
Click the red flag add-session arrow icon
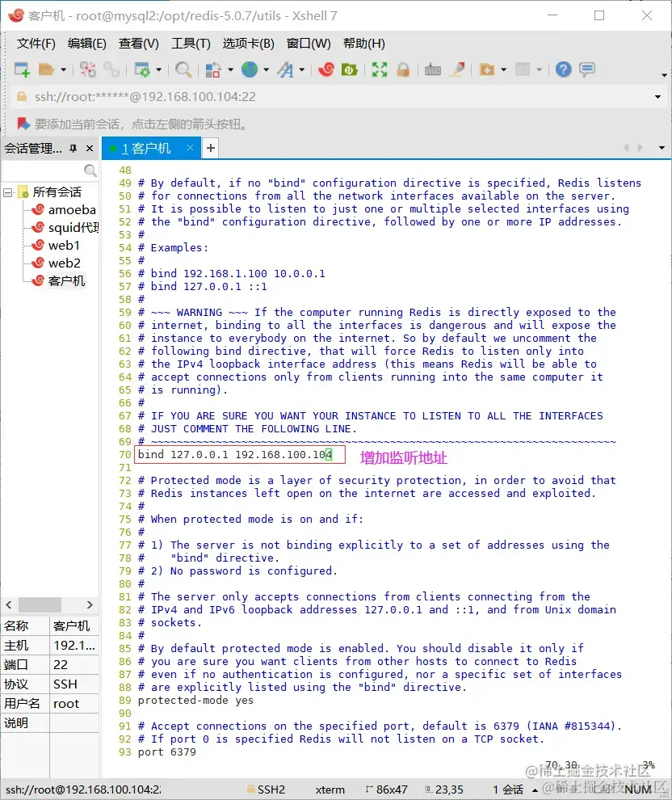coord(23,124)
